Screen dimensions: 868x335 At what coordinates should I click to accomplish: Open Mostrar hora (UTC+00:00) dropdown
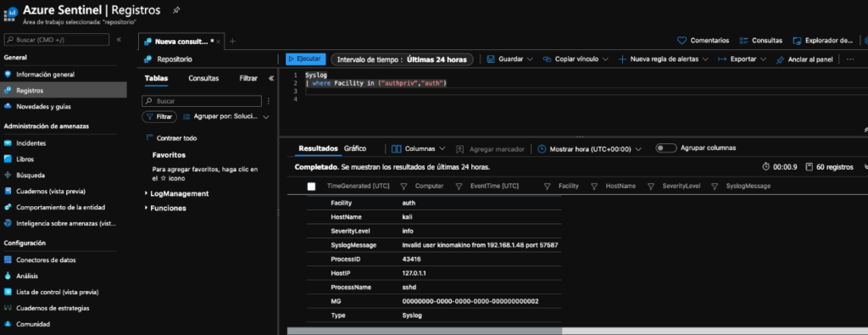590,149
